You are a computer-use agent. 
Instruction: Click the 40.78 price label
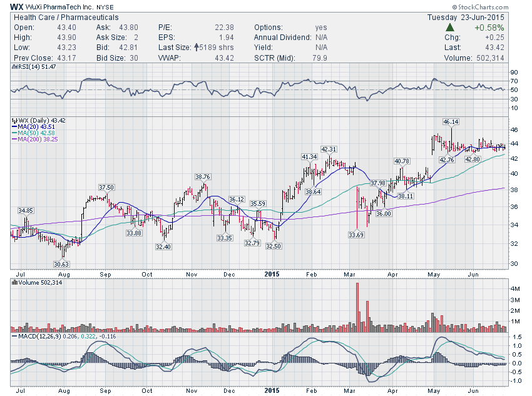coord(402,161)
